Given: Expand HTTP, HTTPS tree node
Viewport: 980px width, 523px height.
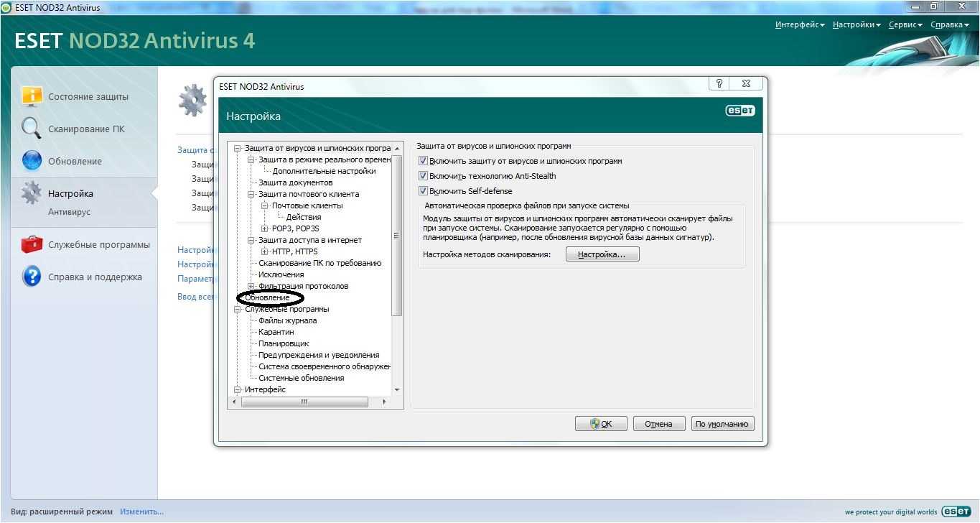Looking at the screenshot, I should tap(265, 251).
